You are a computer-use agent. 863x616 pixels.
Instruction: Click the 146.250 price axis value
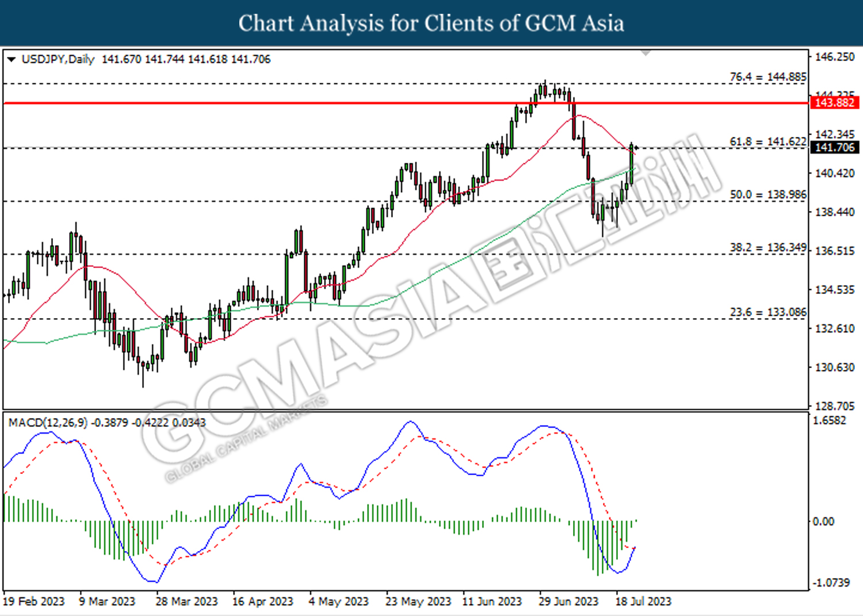(835, 56)
